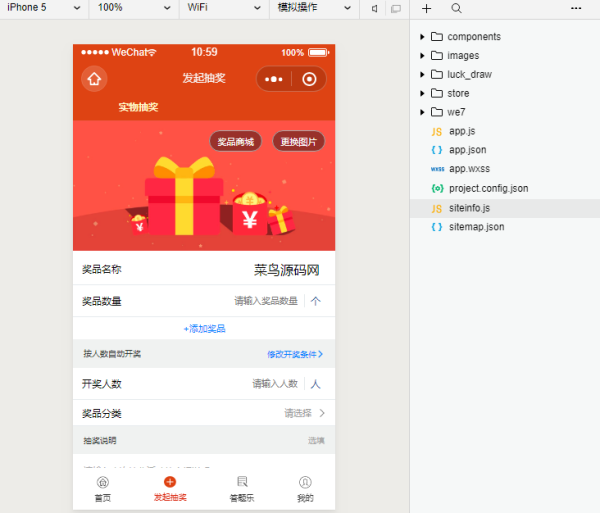The width and height of the screenshot is (600, 513).
Task: Tap the 答题乐 tab bar icon
Action: (242, 482)
